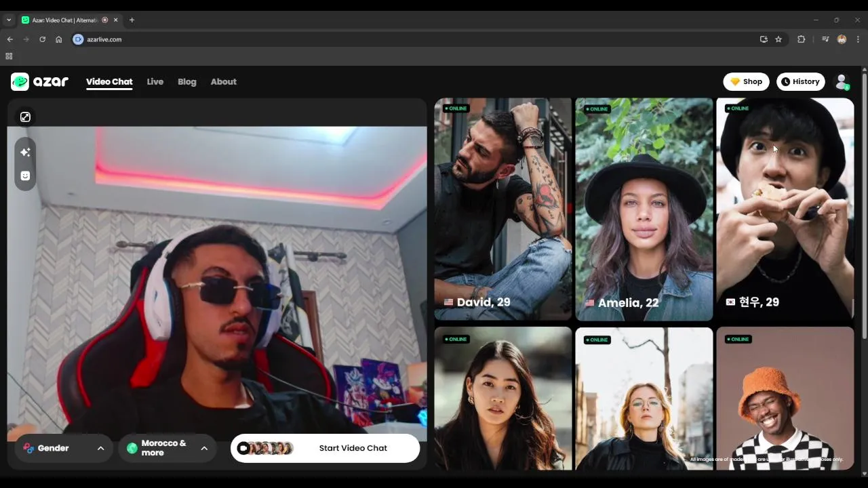Image resolution: width=868 pixels, height=488 pixels.
Task: Open the media control icon in toolbar
Action: [825, 39]
